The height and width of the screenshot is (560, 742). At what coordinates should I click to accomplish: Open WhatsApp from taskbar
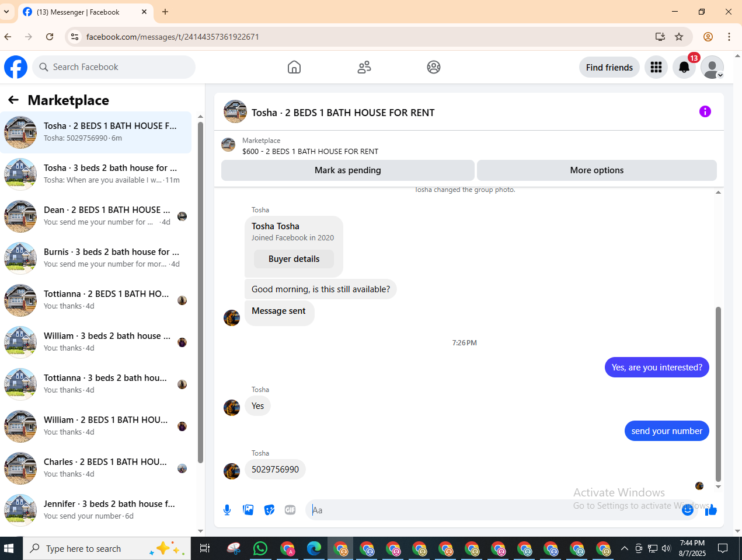click(260, 548)
